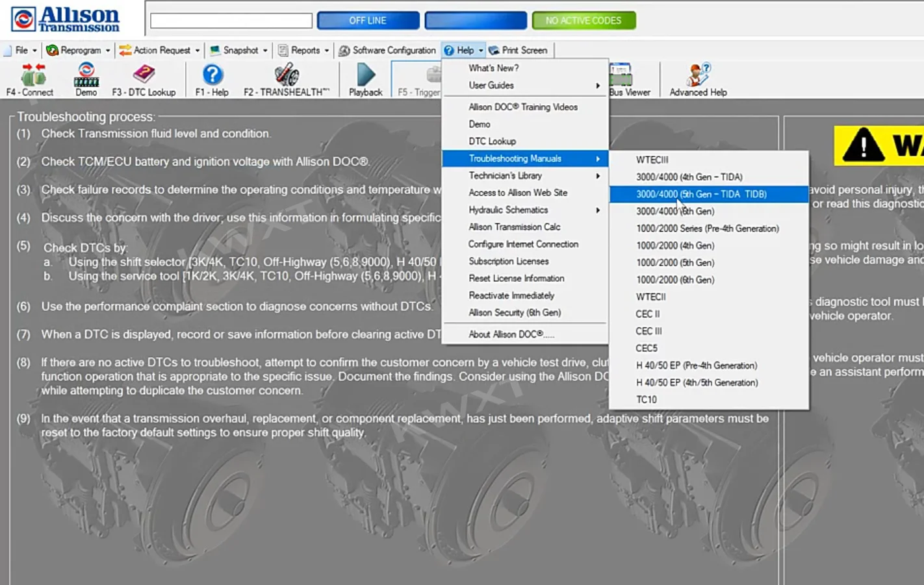
Task: Click the Allison Transmission logo
Action: pos(66,19)
